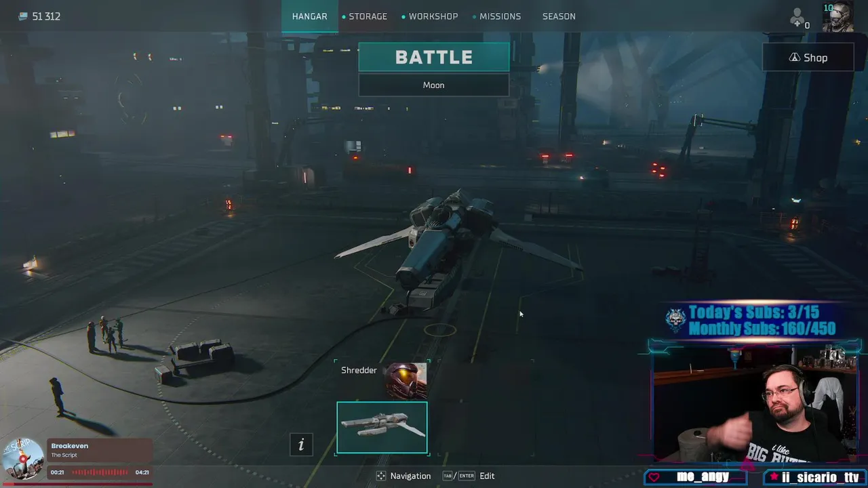This screenshot has height=488, width=868.
Task: Click the ii_sicario_ttv subscriber label
Action: (821, 476)
